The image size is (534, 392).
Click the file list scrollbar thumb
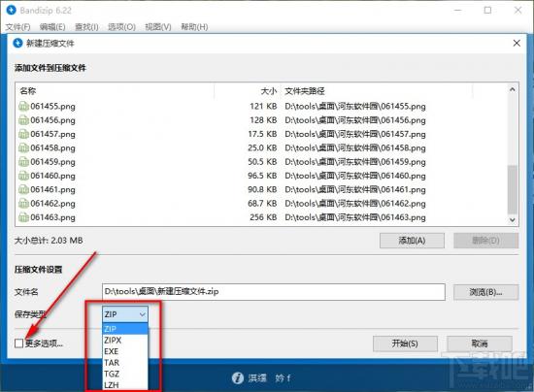[513, 189]
